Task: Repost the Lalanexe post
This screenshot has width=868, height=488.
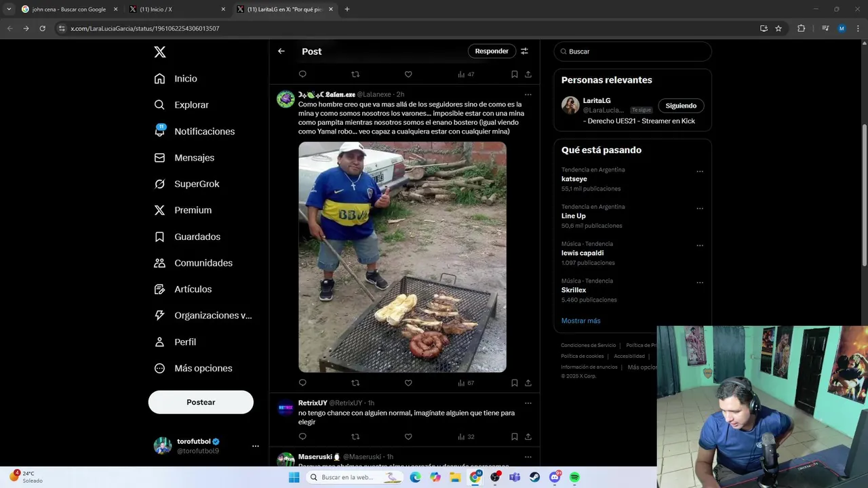Action: click(355, 383)
